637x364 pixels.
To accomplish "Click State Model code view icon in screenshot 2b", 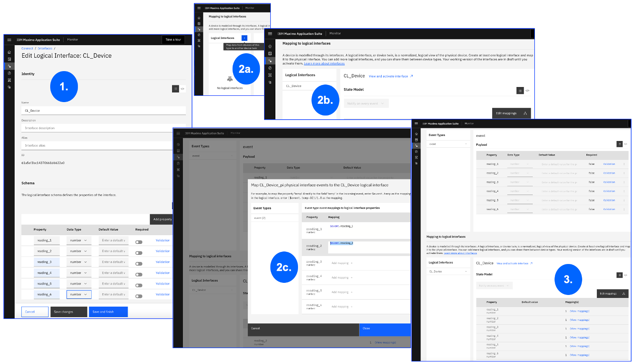I will 527,90.
